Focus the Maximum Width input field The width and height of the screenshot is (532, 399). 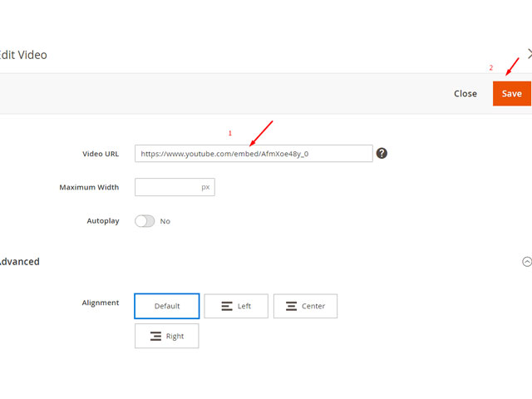click(175, 187)
